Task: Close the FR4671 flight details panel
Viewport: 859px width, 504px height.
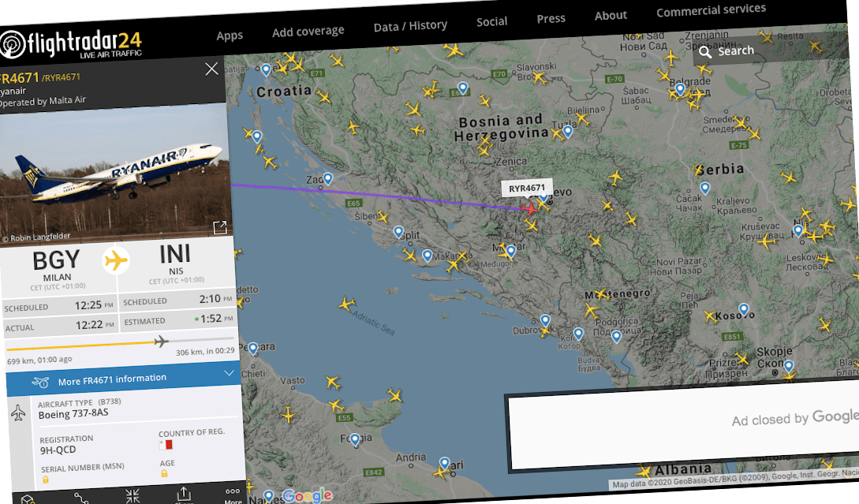Action: 211,69
